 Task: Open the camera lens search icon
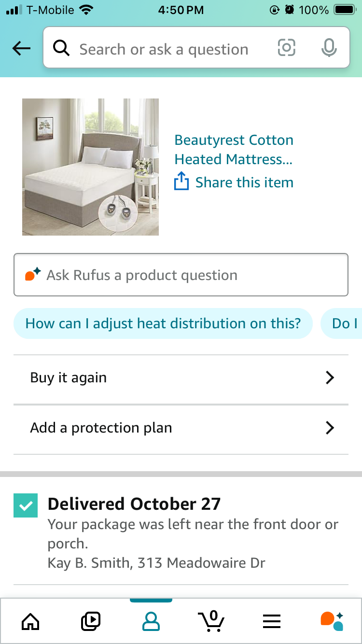[286, 48]
